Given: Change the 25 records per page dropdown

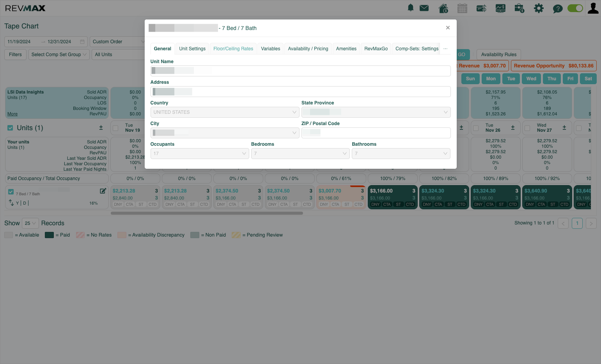Looking at the screenshot, I should pos(30,223).
